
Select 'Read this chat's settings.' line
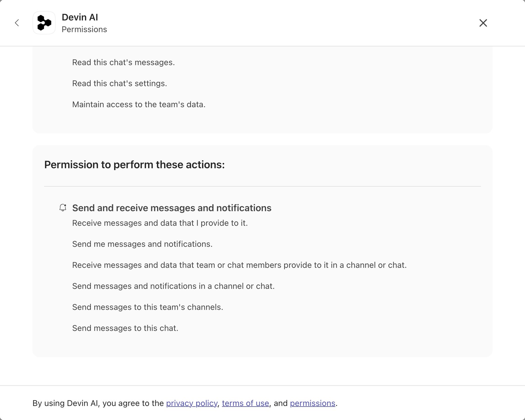point(119,84)
